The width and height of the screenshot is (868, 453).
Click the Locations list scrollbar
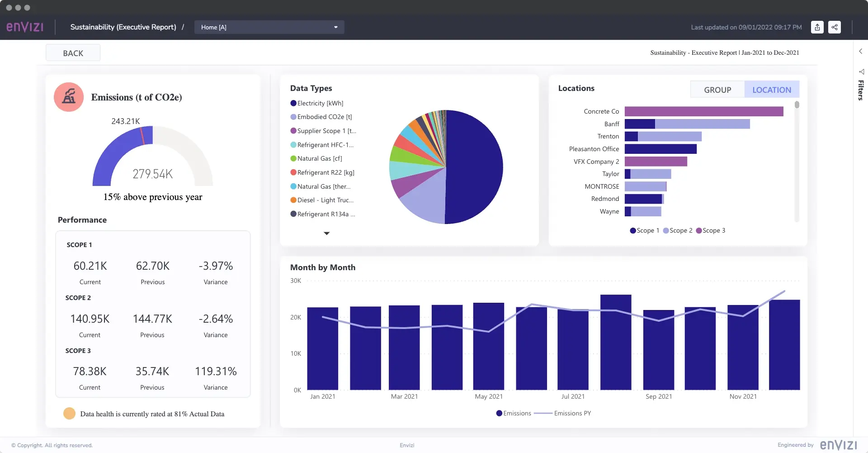pos(797,105)
